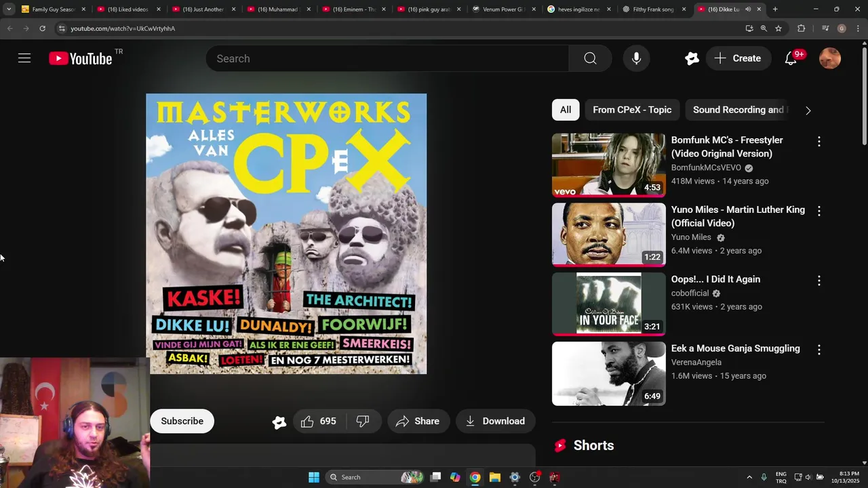Viewport: 868px width, 488px height.
Task: Open cobofficial channel link
Action: [x=690, y=293]
